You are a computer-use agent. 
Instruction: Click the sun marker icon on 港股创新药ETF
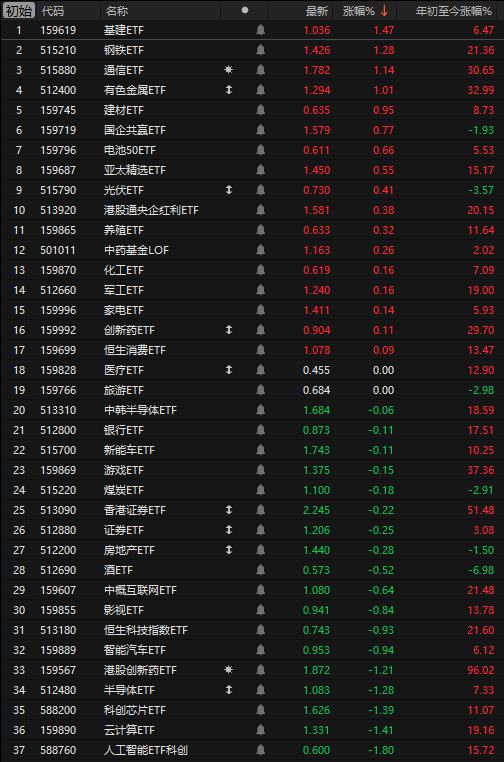[228, 670]
